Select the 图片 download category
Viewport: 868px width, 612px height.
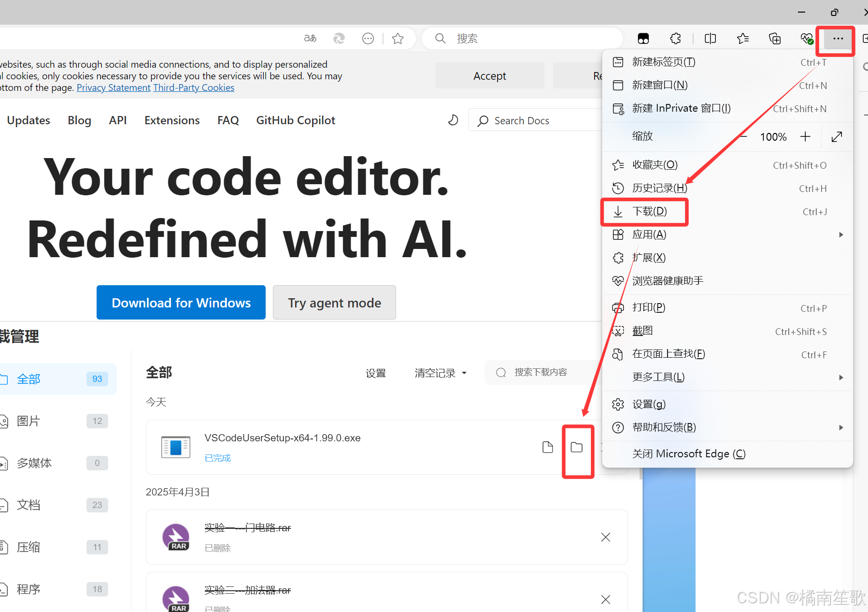[x=28, y=421]
